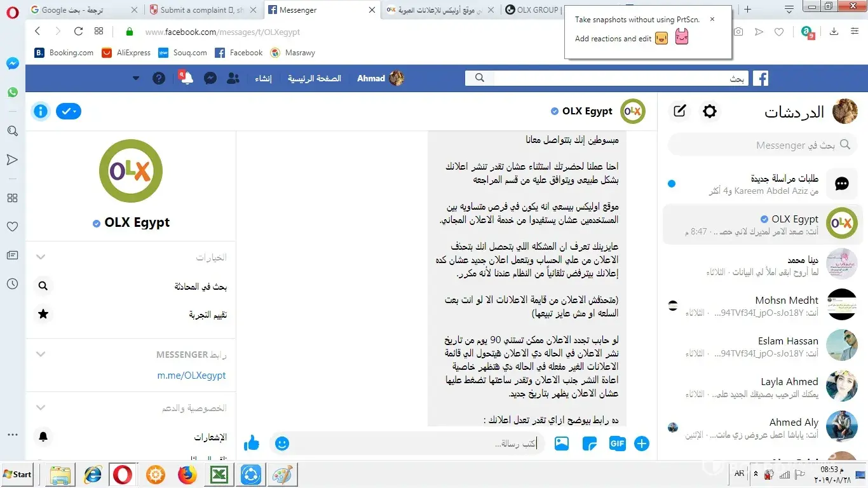The width and height of the screenshot is (868, 488).
Task: Switch to the OLX GROUP tab
Action: coord(532,10)
